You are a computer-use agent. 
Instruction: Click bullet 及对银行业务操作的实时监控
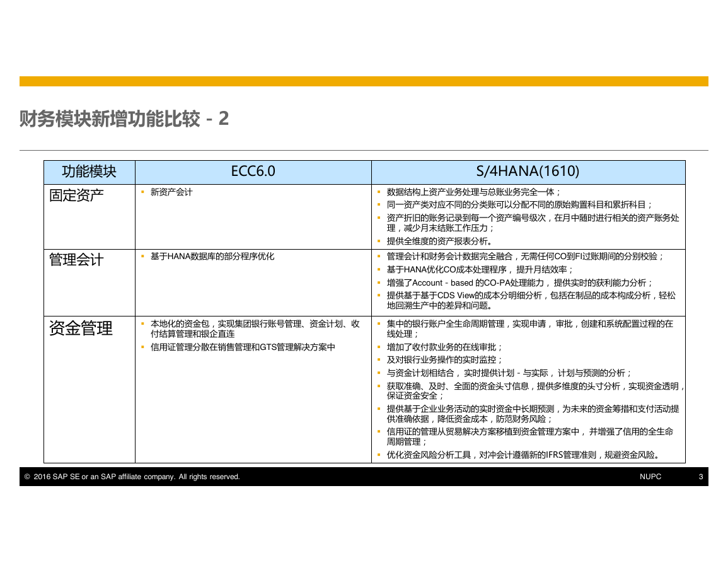(444, 360)
